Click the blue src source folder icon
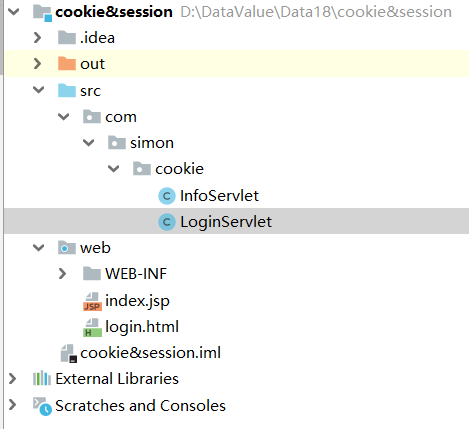The width and height of the screenshot is (469, 429). (67, 90)
